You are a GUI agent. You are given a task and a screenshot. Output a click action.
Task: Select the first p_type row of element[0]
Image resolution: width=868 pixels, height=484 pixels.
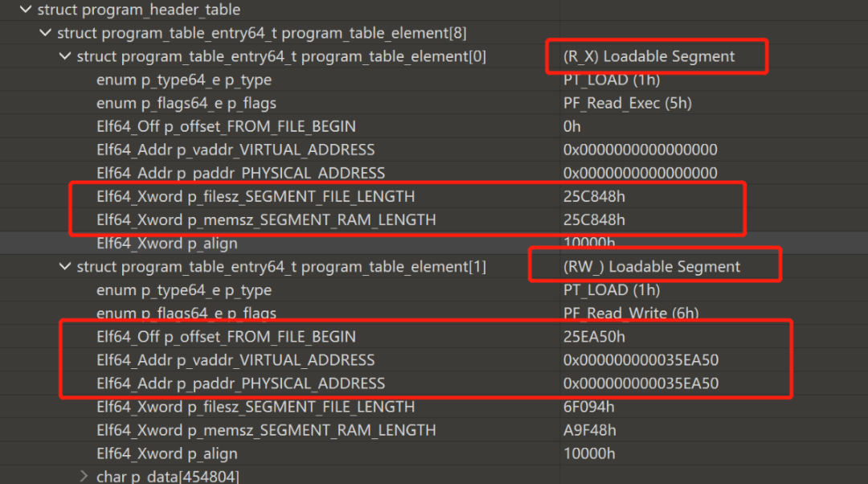(183, 80)
